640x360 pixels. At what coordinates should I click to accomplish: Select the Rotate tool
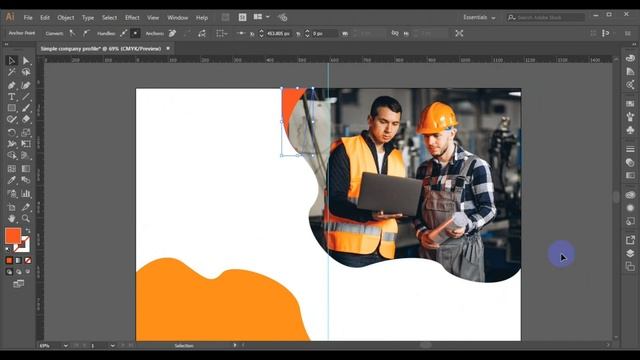click(11, 132)
